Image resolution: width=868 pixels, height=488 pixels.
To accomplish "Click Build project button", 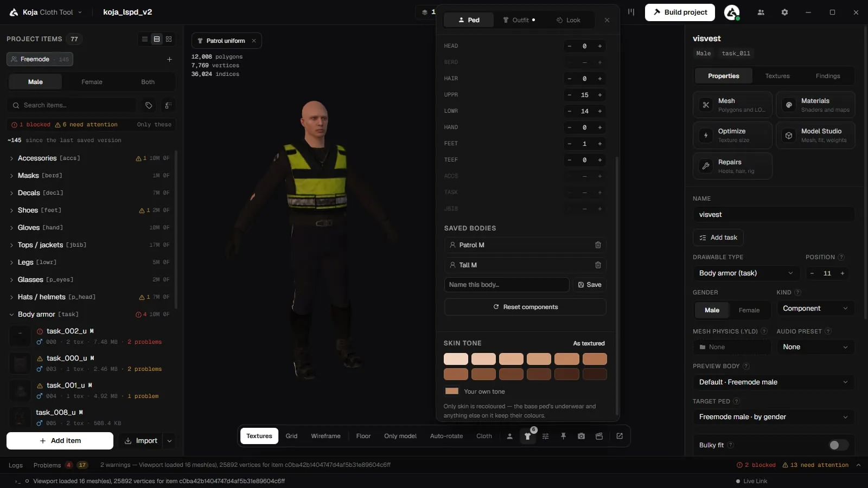I will [680, 12].
